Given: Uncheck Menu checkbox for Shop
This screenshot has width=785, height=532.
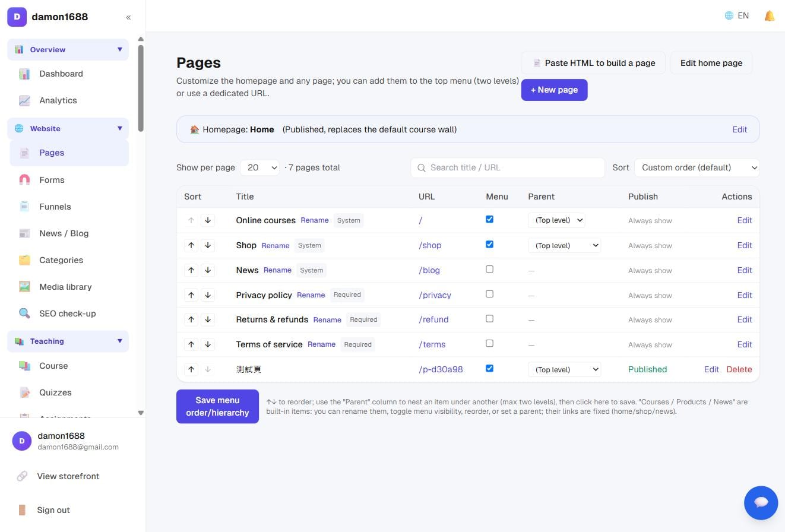Looking at the screenshot, I should [x=489, y=244].
